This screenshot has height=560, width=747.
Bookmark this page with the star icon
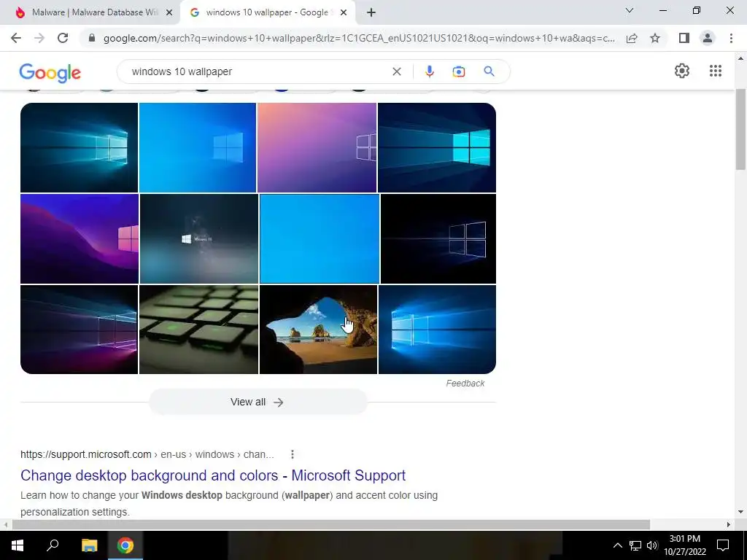(x=655, y=38)
